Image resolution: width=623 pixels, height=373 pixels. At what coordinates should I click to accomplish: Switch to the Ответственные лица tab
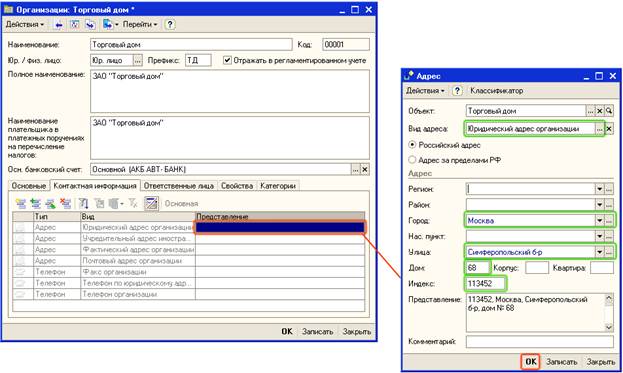tap(179, 186)
